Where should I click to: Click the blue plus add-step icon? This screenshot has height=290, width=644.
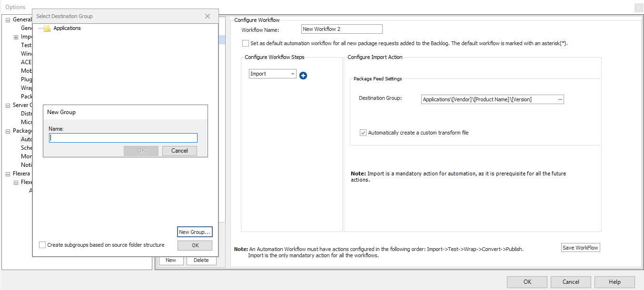[x=303, y=75]
